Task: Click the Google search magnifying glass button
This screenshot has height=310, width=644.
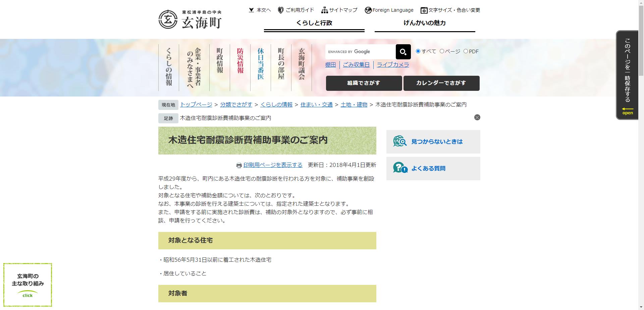Action: (402, 52)
